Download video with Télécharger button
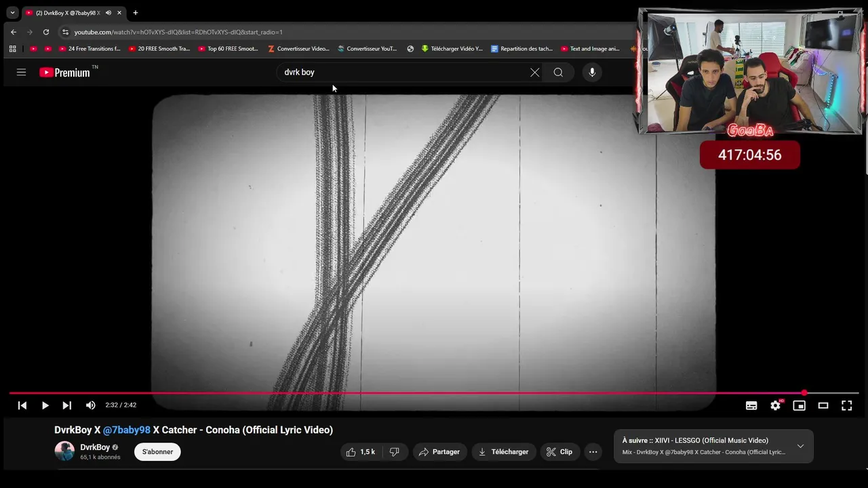 (x=504, y=452)
